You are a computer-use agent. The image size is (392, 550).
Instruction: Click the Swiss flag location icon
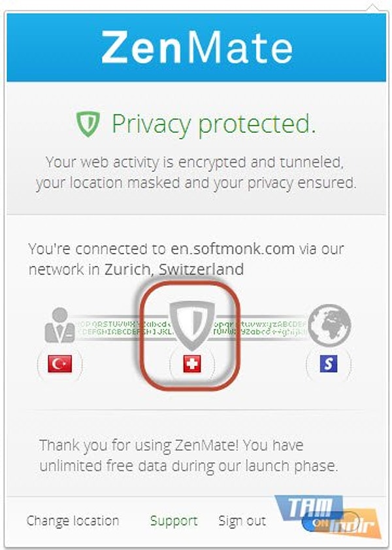tap(192, 364)
